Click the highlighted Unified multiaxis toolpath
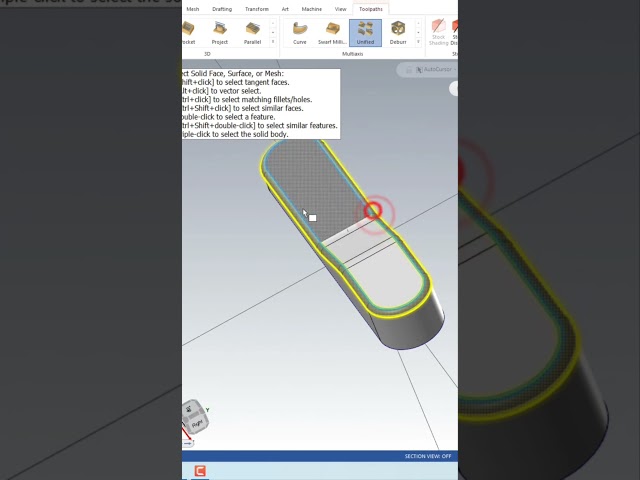The height and width of the screenshot is (480, 640). (x=365, y=33)
